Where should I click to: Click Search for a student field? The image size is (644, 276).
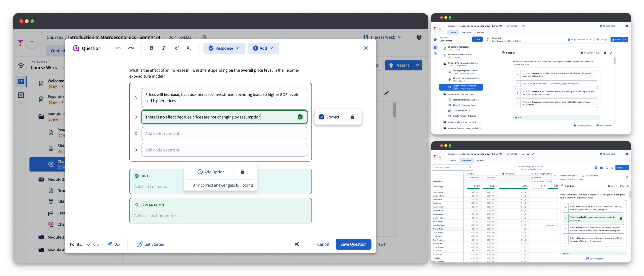click(x=452, y=168)
